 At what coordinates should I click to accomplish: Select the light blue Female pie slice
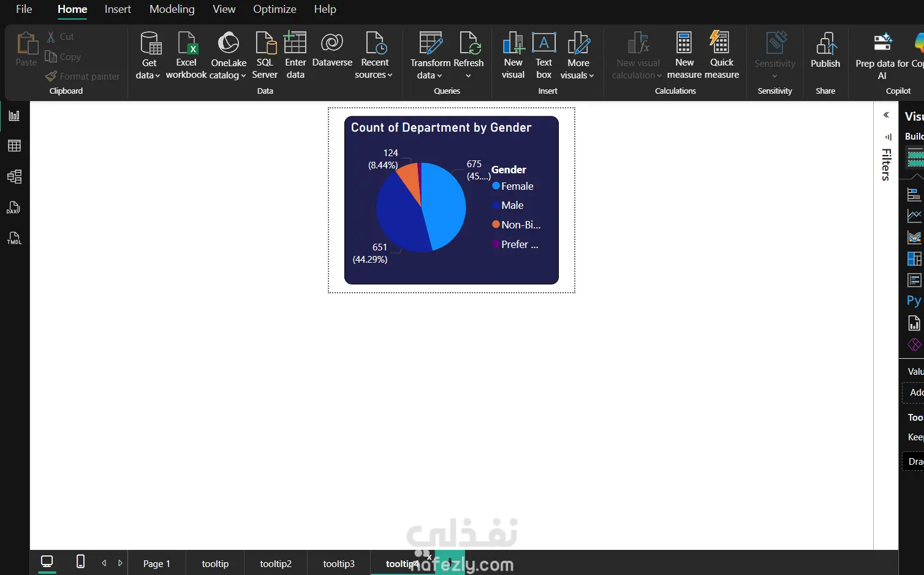[x=444, y=205]
